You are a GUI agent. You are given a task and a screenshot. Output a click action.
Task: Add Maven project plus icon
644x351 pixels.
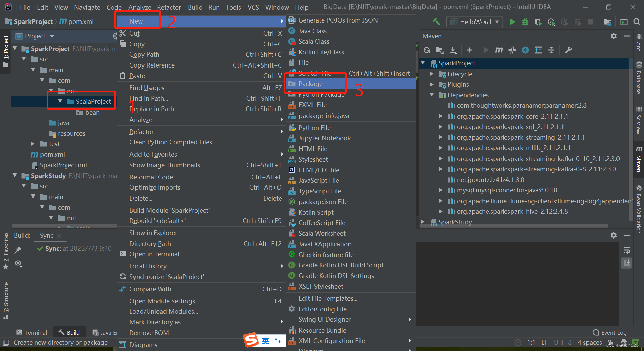click(x=470, y=50)
